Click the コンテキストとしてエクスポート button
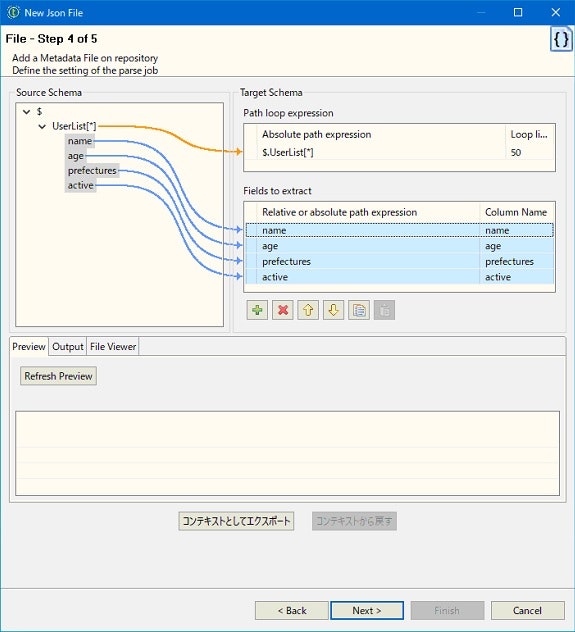This screenshot has height=632, width=575. point(236,521)
